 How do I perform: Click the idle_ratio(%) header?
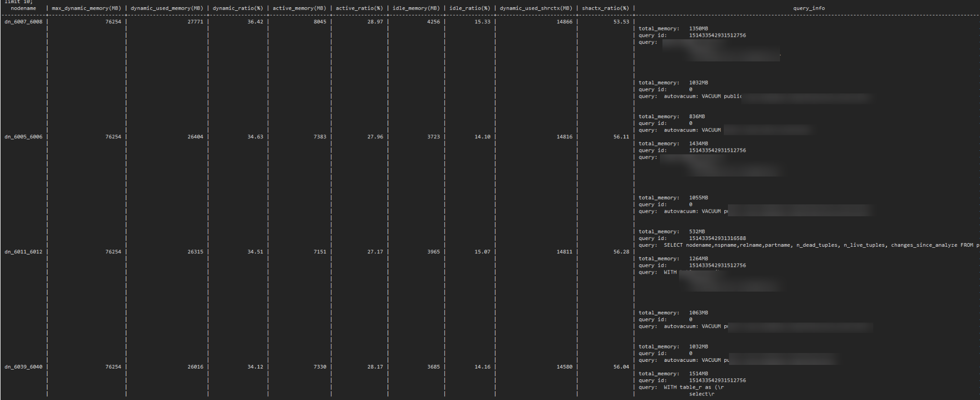tap(470, 8)
